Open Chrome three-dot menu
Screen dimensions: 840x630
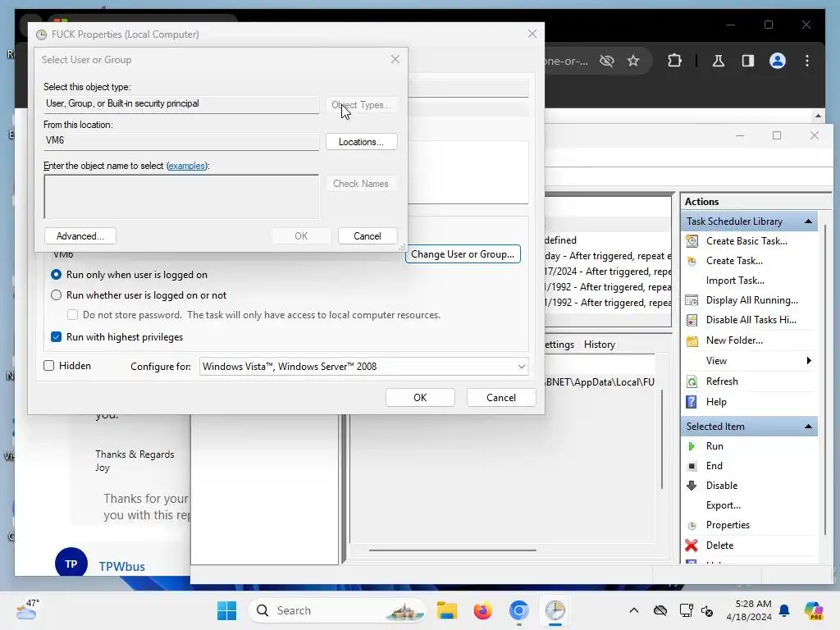807,61
